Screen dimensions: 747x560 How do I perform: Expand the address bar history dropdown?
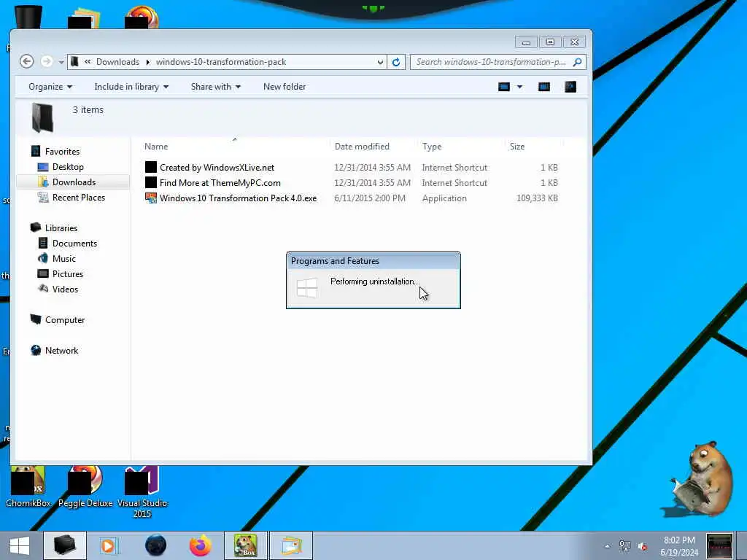tap(380, 62)
